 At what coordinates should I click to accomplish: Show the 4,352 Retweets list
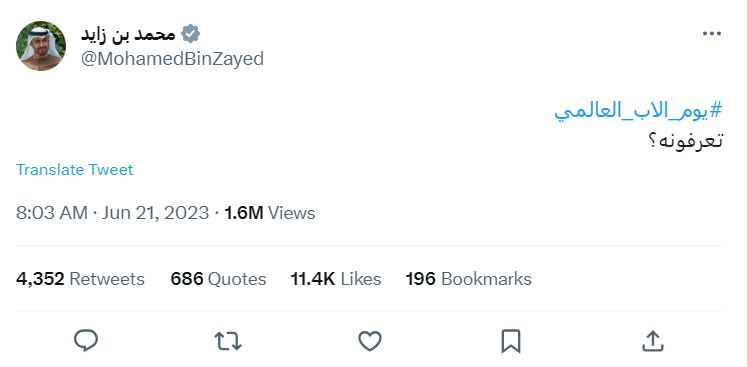tap(80, 279)
